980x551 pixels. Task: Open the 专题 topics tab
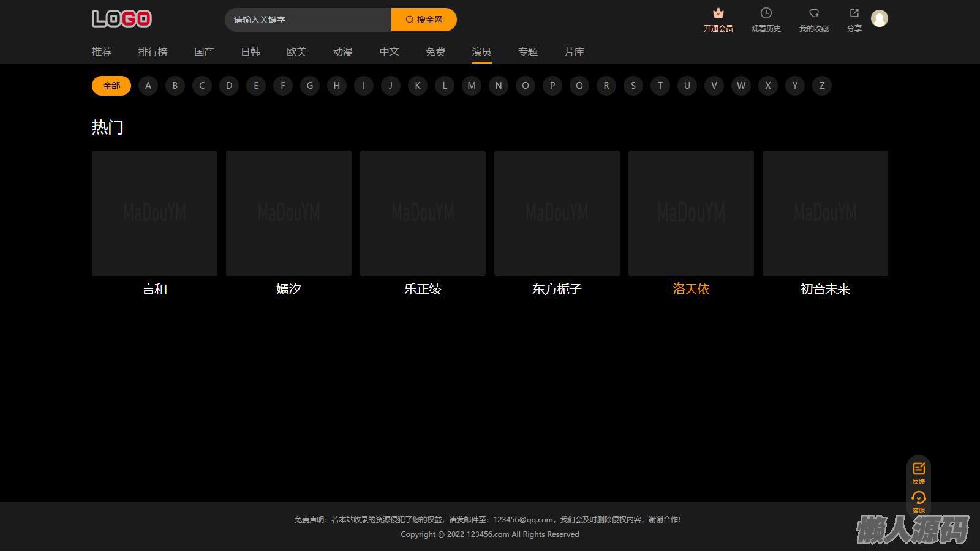point(528,52)
